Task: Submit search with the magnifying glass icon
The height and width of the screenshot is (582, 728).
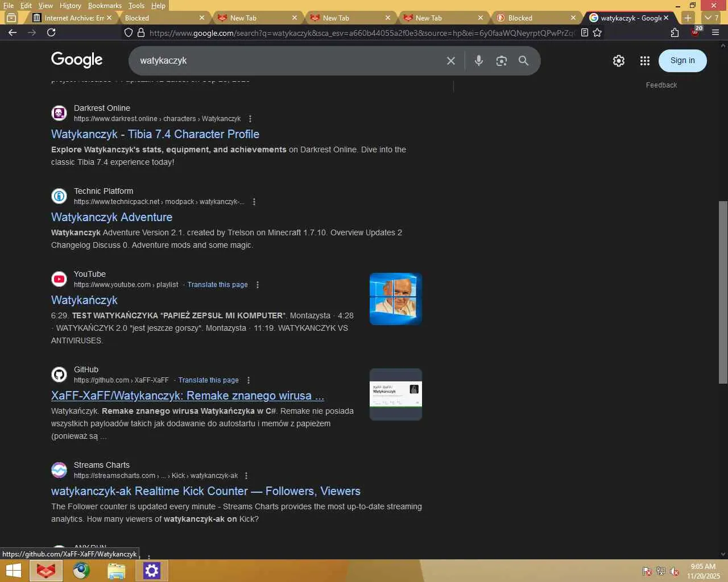Action: tap(524, 61)
